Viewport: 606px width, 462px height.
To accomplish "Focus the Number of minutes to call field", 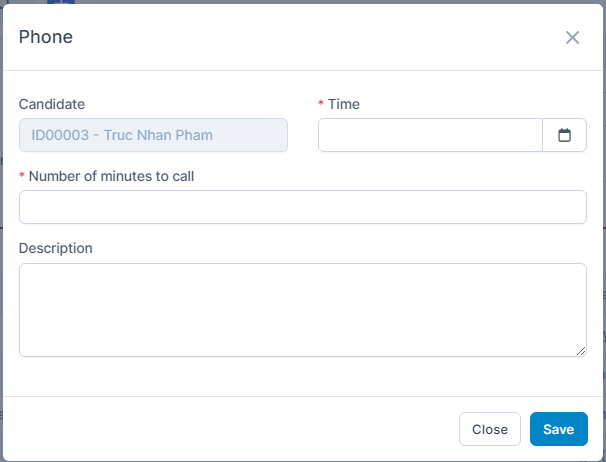I will tap(302, 207).
